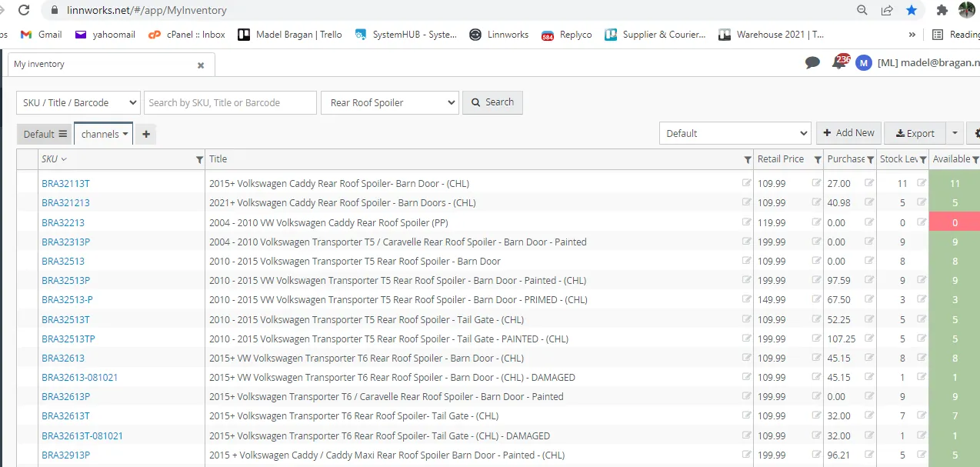Screen dimensions: 980x467
Task: Open the yahoomail bookmark
Action: click(x=105, y=35)
